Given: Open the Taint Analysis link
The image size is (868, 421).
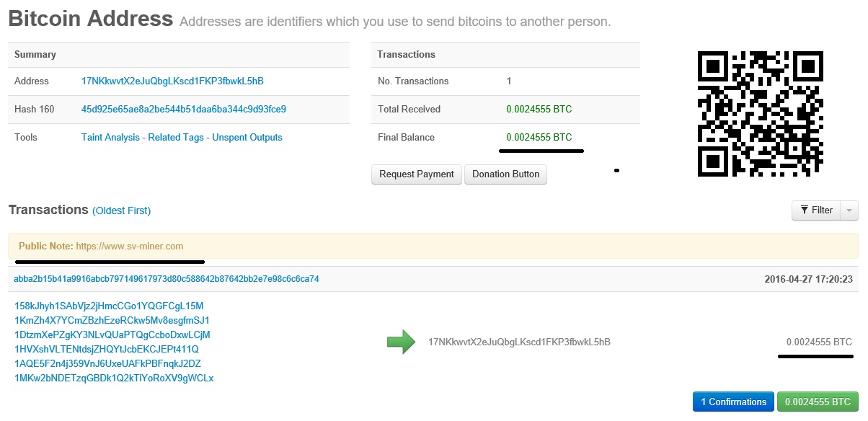Looking at the screenshot, I should (110, 137).
